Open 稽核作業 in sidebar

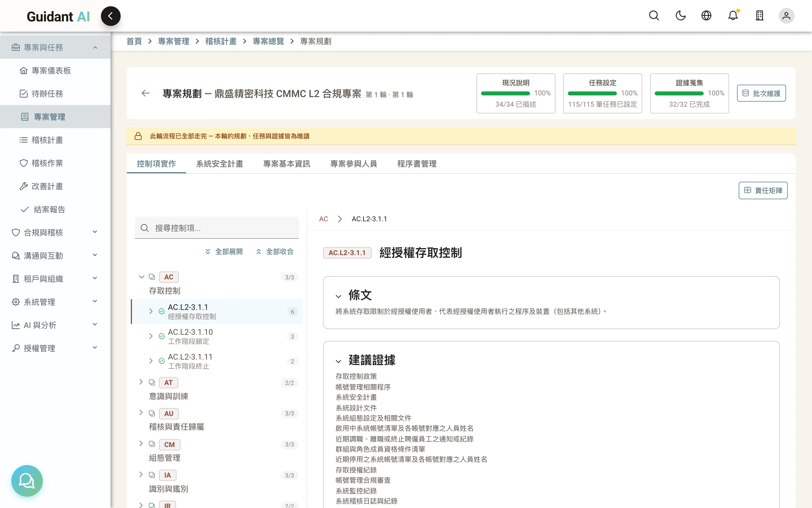point(55,163)
